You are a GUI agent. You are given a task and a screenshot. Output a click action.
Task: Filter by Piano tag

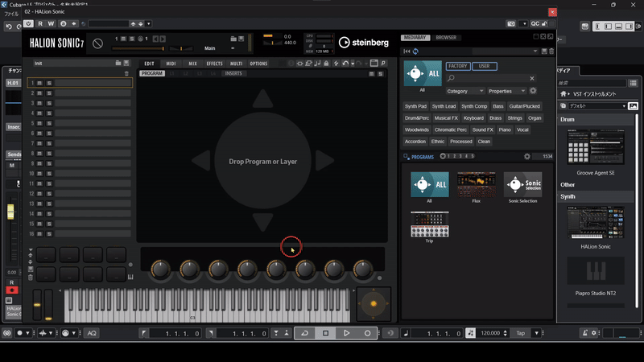(x=505, y=130)
